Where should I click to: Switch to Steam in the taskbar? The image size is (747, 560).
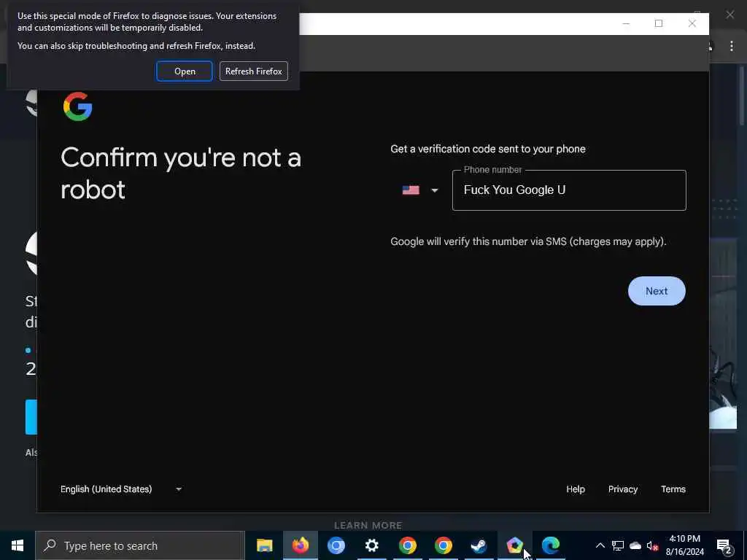pyautogui.click(x=479, y=545)
